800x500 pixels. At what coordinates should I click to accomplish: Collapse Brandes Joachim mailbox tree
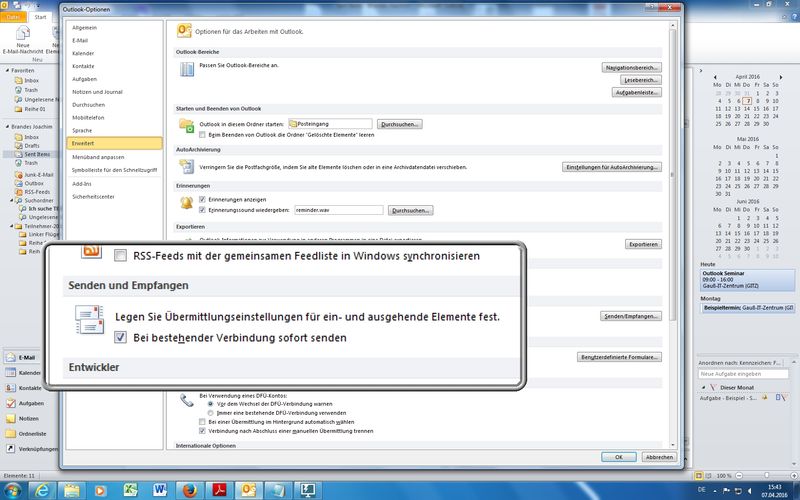[8, 127]
